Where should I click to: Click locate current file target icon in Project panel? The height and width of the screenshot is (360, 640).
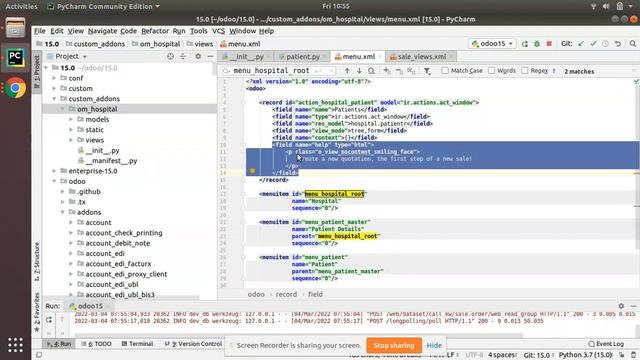pos(170,56)
